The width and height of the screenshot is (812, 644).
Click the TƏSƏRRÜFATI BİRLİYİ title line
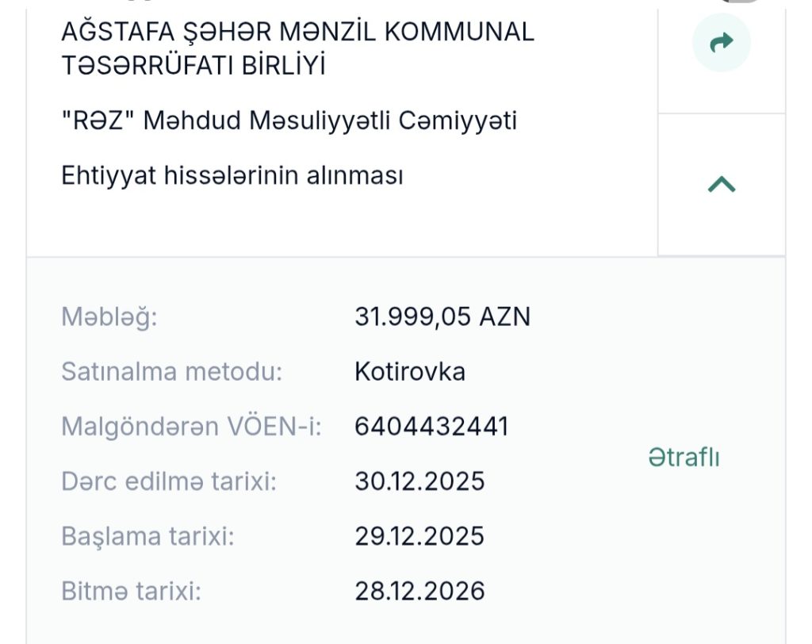pos(193,67)
